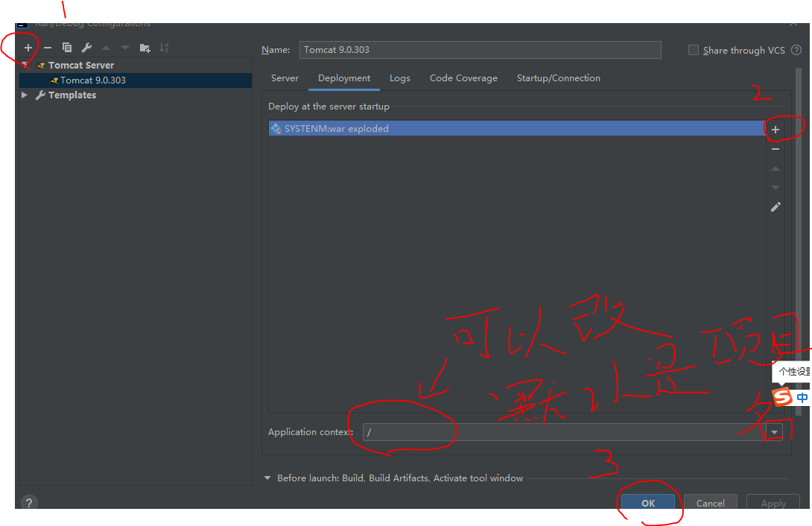
Task: Click the Apply button
Action: pos(773,502)
